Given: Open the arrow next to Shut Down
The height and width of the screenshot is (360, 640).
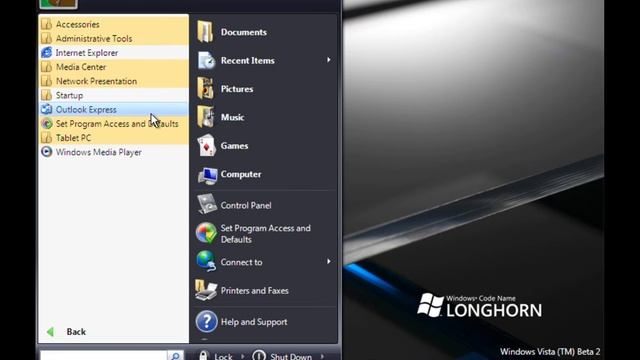Looking at the screenshot, I should (x=322, y=356).
